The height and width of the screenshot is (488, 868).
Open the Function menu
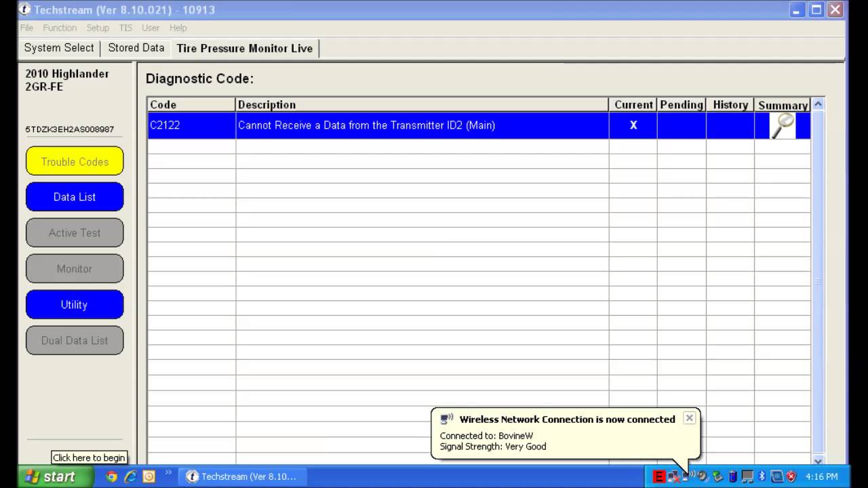point(60,28)
